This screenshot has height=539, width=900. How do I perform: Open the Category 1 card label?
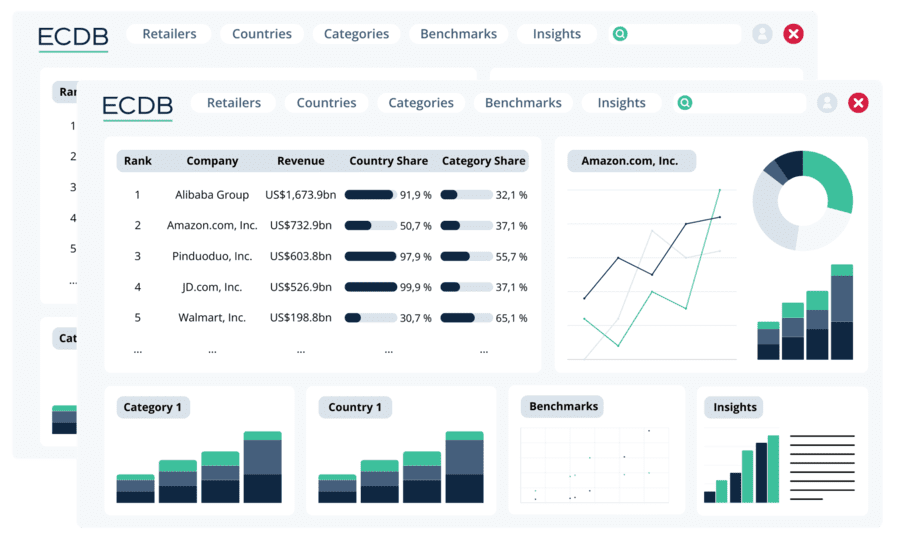coord(153,407)
